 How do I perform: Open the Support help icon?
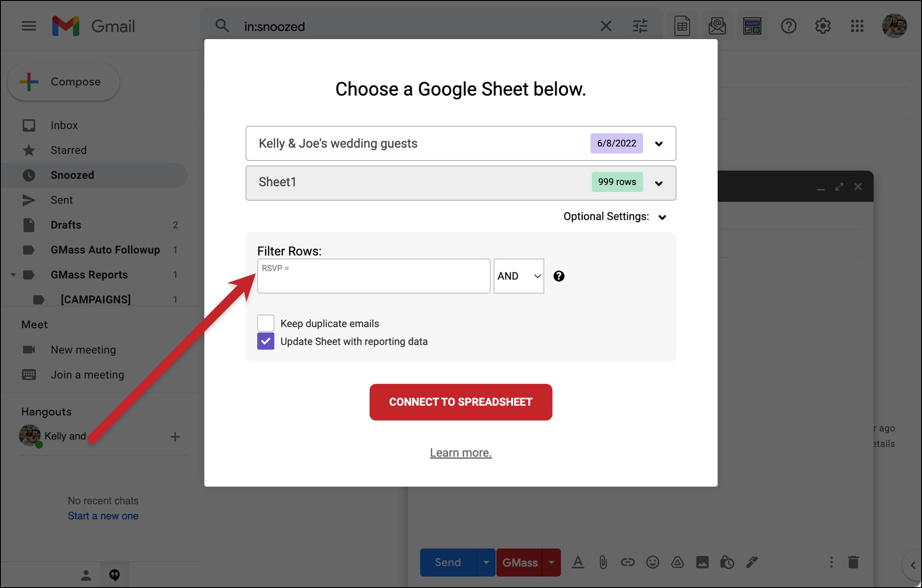pyautogui.click(x=789, y=26)
